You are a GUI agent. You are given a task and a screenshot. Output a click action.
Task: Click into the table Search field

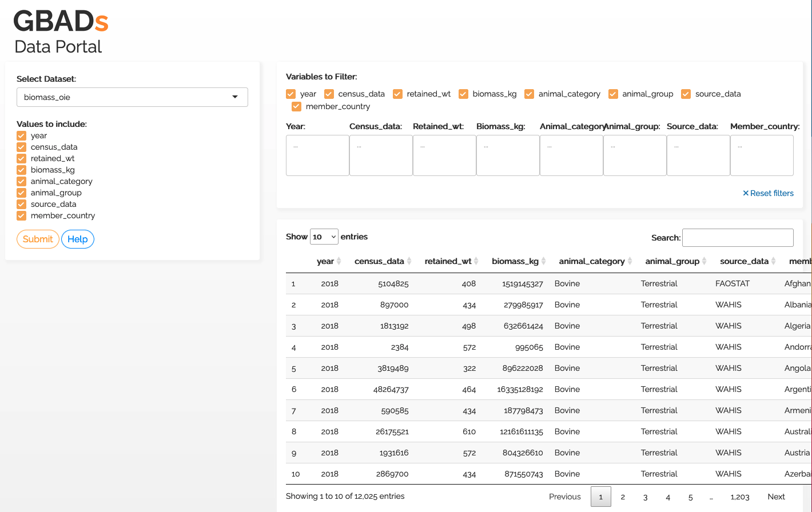(737, 238)
